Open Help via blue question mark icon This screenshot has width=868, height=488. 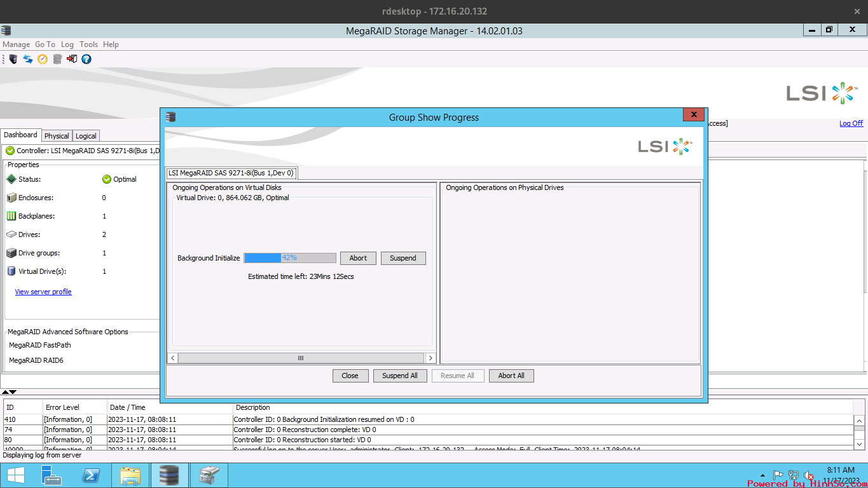tap(86, 59)
